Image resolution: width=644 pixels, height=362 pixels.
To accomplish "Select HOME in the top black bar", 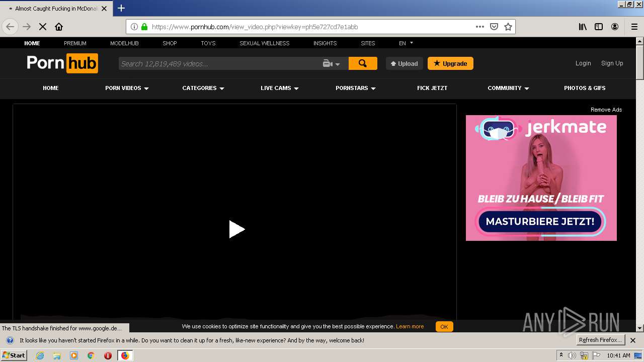I will tap(32, 43).
